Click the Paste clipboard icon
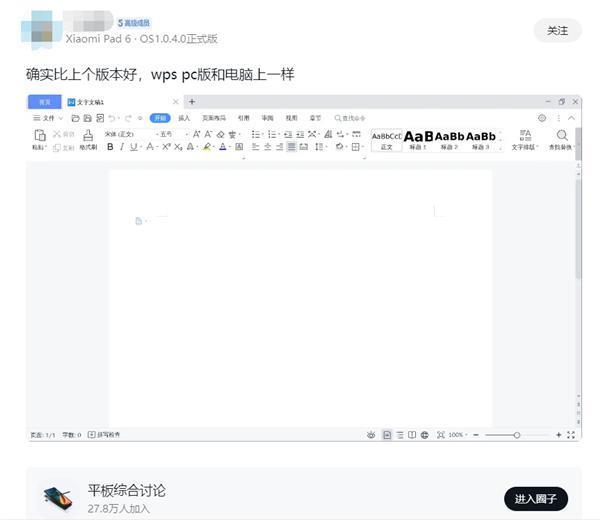Image resolution: width=600 pixels, height=522 pixels. click(x=40, y=135)
